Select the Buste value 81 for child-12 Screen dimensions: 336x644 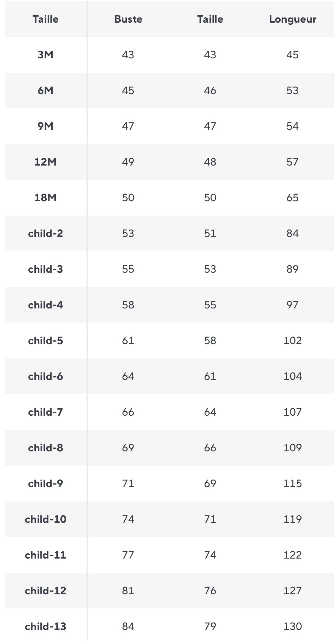(128, 591)
